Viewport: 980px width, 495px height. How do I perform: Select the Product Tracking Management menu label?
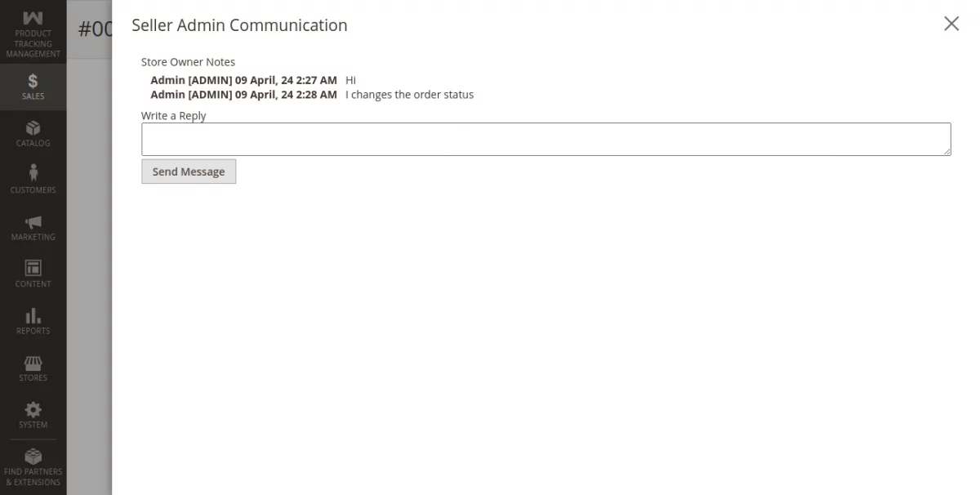(33, 44)
